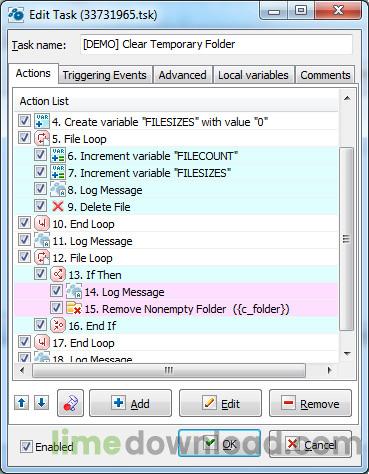Click the Edit Task window title icon

[x=16, y=15]
